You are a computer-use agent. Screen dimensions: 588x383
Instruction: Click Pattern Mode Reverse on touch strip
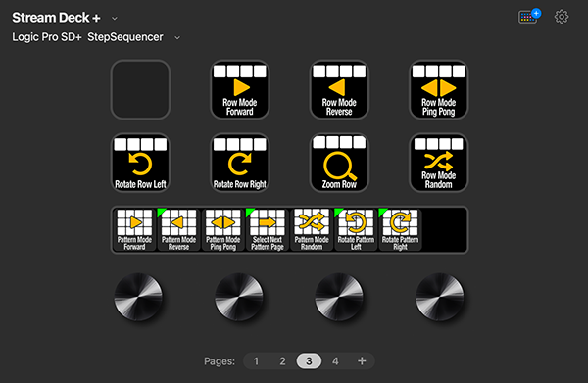179,230
